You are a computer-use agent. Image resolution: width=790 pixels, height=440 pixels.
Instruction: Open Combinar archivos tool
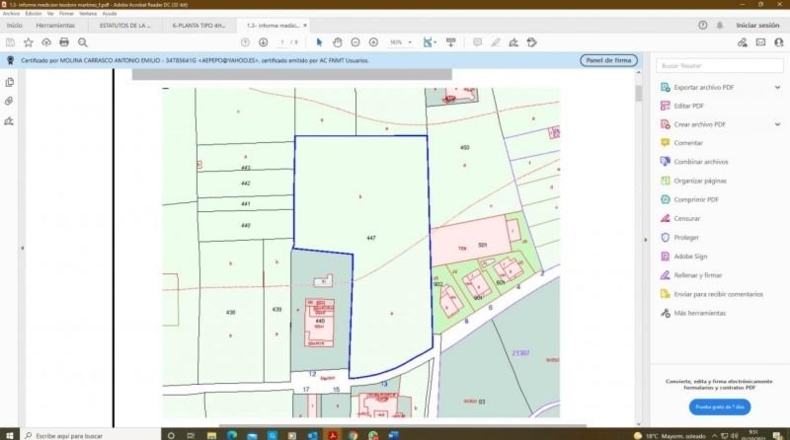point(701,162)
